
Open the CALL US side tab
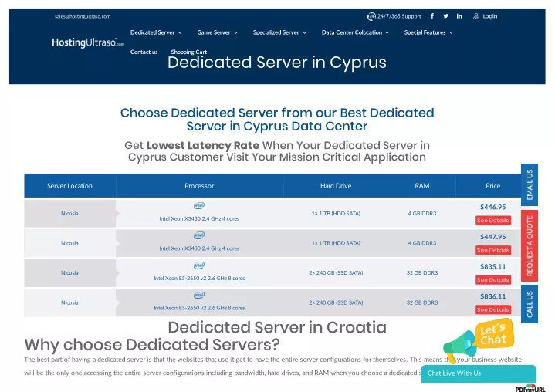coord(530,304)
